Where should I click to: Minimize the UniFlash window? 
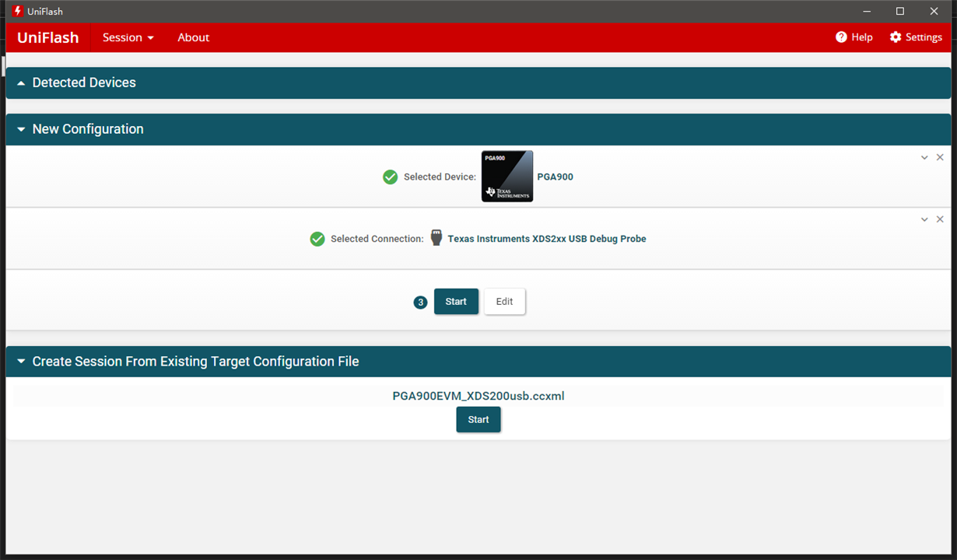tap(867, 11)
